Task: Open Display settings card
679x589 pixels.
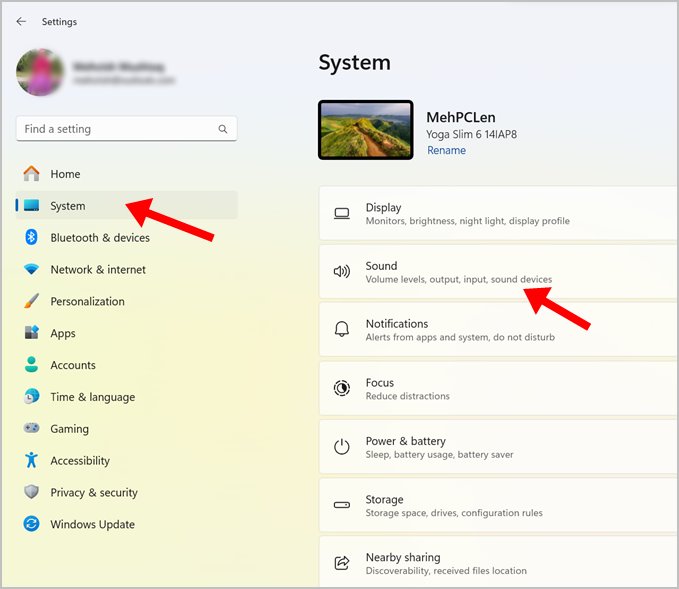Action: [498, 214]
